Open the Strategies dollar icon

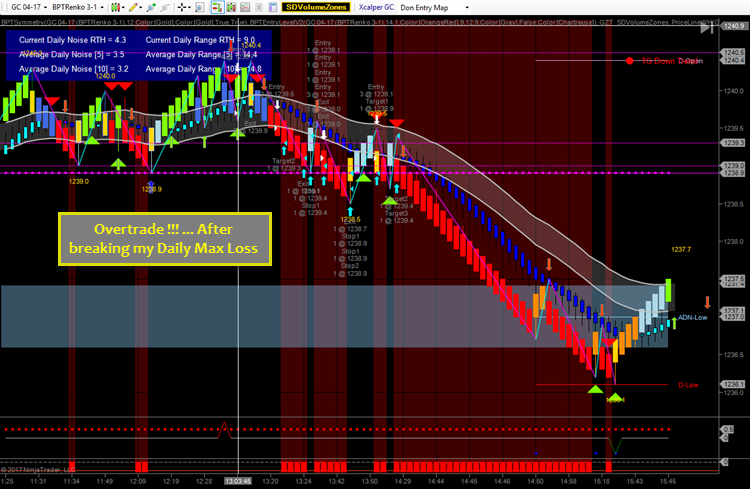[259, 7]
